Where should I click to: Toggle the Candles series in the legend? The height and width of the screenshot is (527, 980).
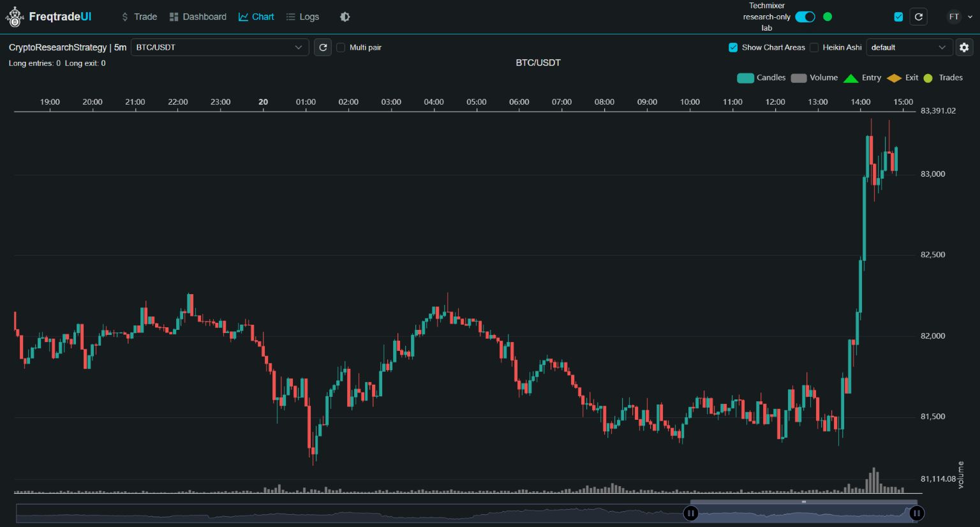(x=761, y=78)
